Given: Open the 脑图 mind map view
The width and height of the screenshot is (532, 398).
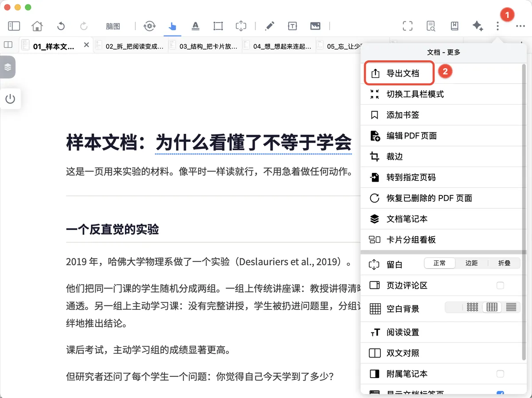Looking at the screenshot, I should pyautogui.click(x=113, y=26).
